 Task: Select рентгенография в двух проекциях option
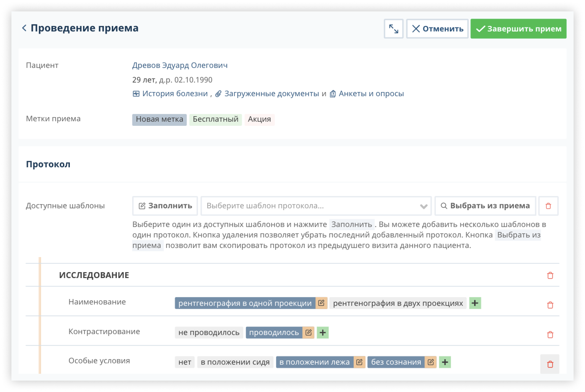tap(398, 303)
